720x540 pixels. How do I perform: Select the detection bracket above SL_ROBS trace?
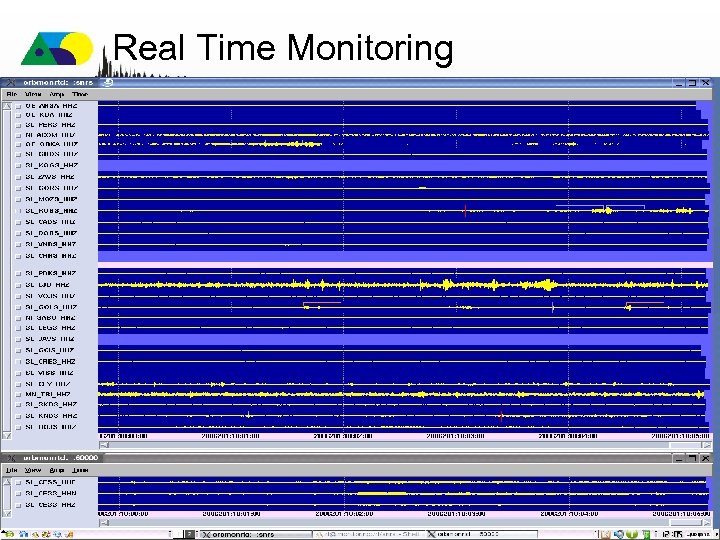(600, 206)
